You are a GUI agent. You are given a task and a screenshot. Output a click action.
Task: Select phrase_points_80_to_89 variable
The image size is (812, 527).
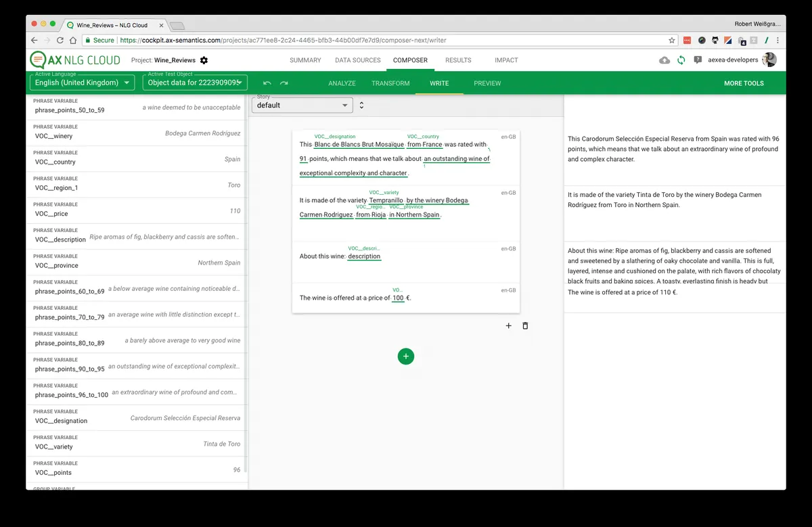(x=137, y=340)
